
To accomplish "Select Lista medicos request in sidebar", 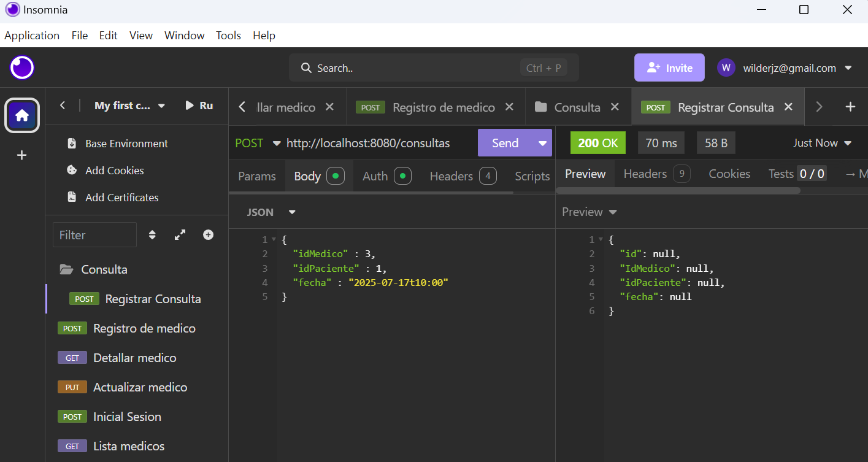I will coord(137,446).
